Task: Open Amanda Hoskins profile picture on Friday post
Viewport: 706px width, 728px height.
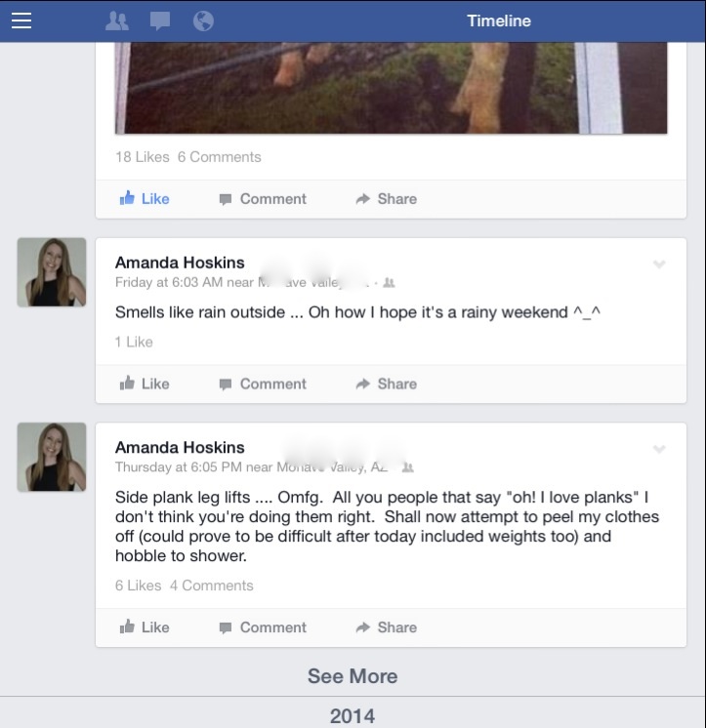Action: (x=52, y=272)
